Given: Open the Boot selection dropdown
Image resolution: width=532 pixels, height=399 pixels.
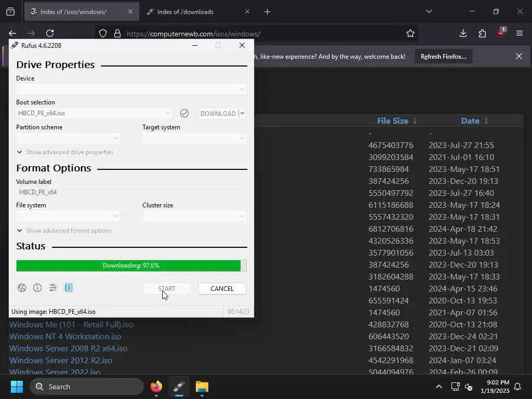Looking at the screenshot, I should (94, 113).
